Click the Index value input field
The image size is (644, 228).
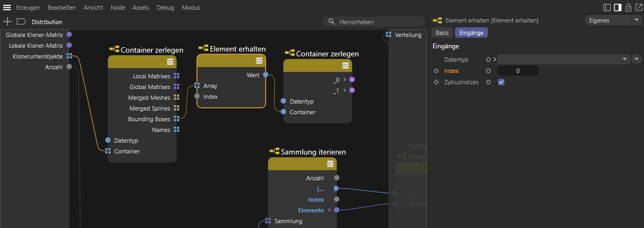click(x=517, y=71)
